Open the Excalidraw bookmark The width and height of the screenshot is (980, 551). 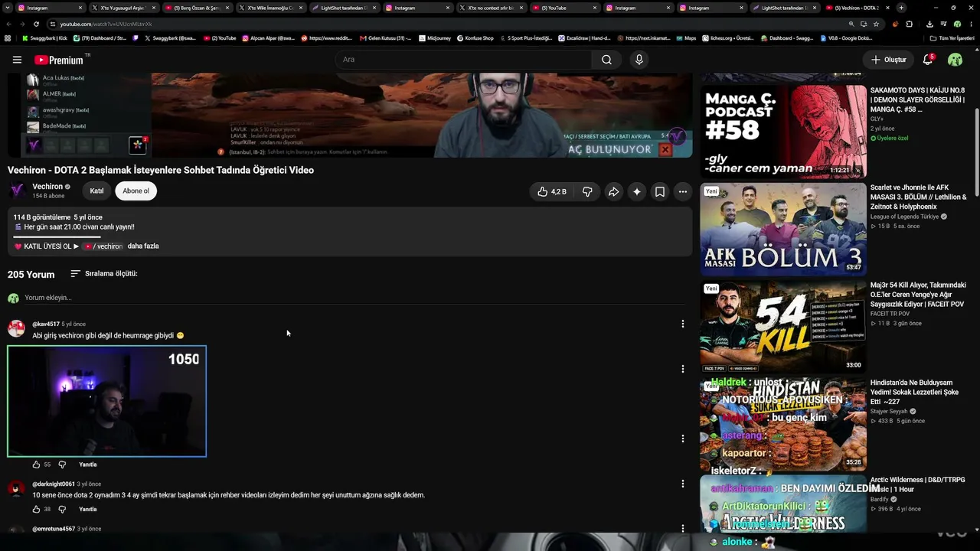[584, 37]
